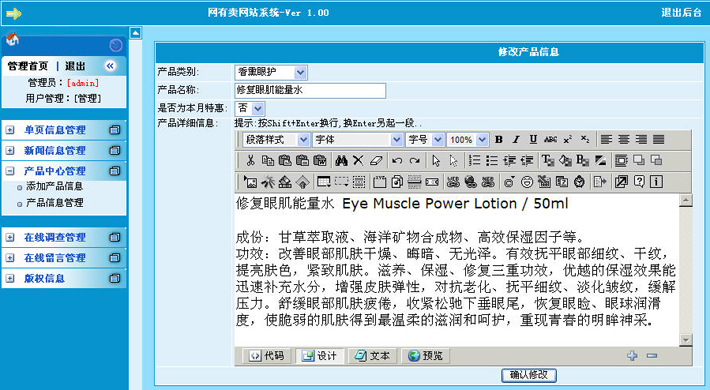This screenshot has width=710, height=390.
Task: Toggle bold formatting in editor toolbar
Action: point(499,140)
